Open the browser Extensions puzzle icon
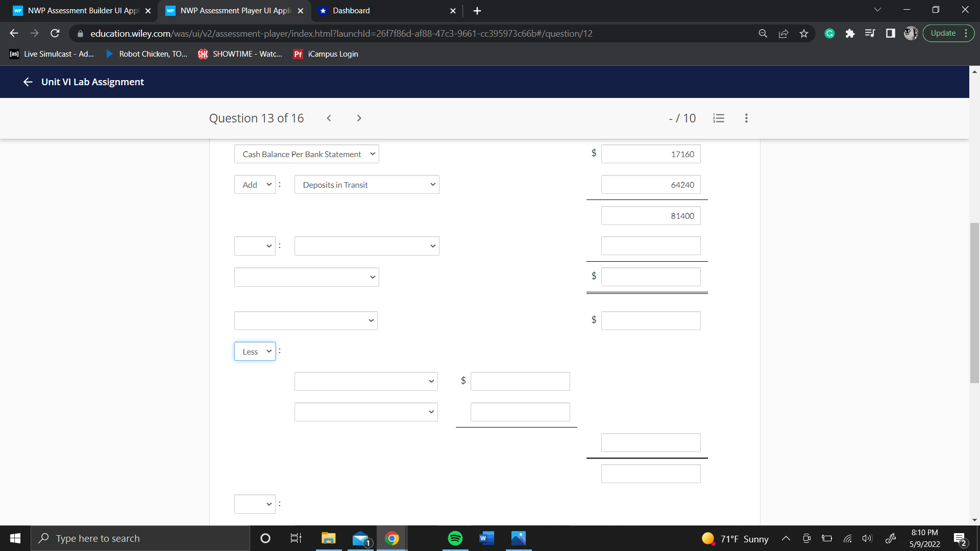The width and height of the screenshot is (980, 551). (850, 33)
